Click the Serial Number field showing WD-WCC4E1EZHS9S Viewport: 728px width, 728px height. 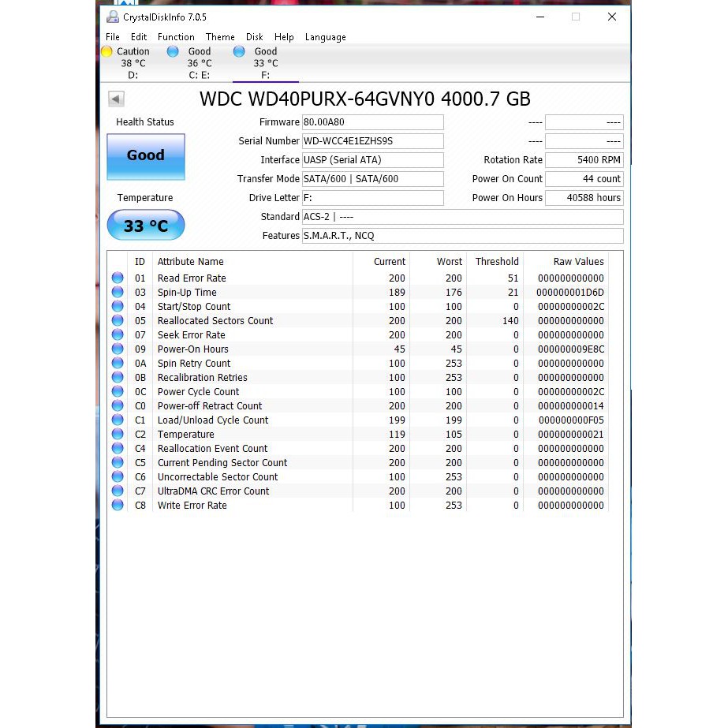(373, 140)
